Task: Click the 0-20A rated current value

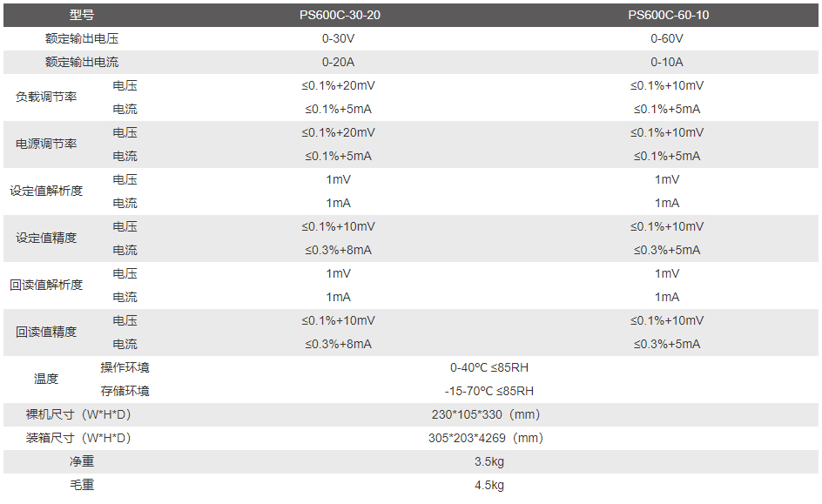Action: pos(338,63)
